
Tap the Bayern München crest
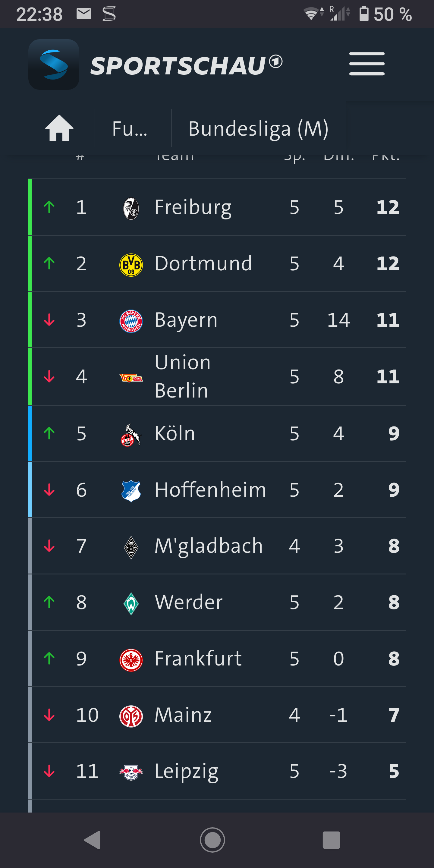pyautogui.click(x=131, y=321)
